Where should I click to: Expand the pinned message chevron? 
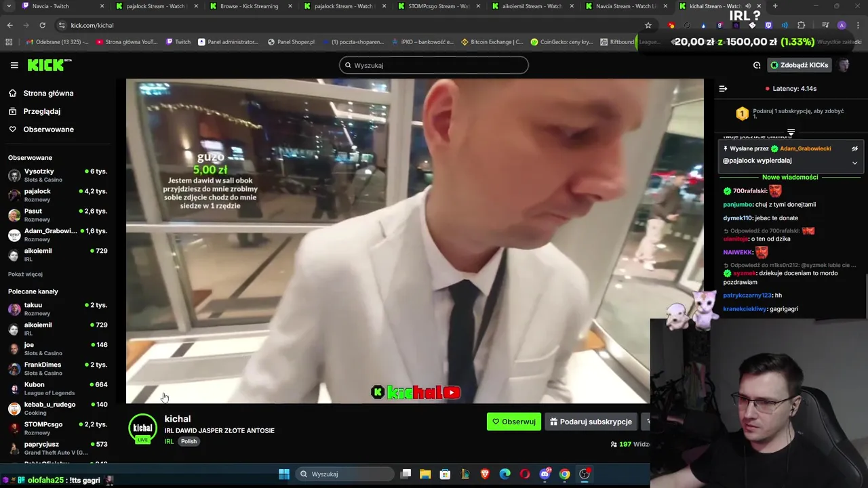(x=854, y=163)
